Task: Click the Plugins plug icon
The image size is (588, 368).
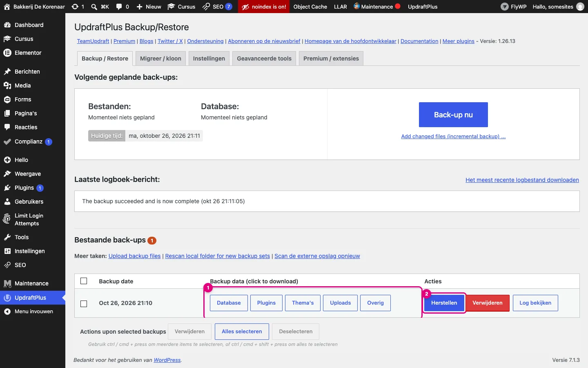Action: point(7,188)
